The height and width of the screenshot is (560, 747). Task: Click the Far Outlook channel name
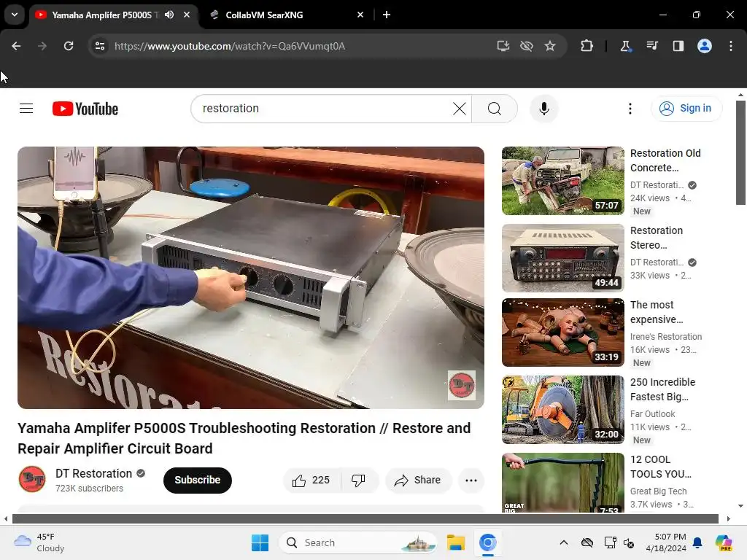tap(652, 414)
